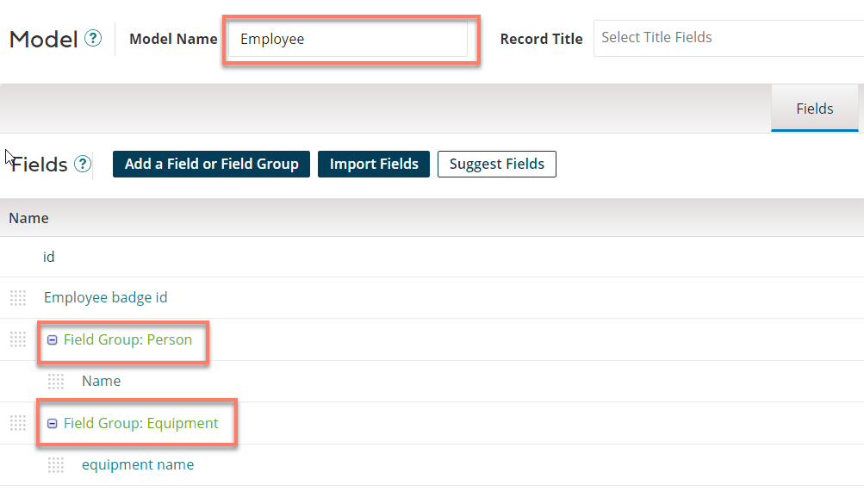Select the Field Group: Equipment label
The width and height of the screenshot is (864, 504).
[x=140, y=423]
